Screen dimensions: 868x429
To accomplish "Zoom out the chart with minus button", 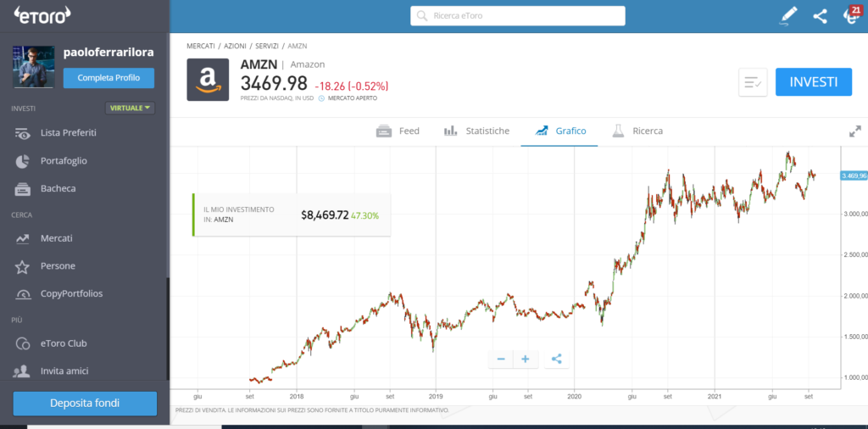I will (x=501, y=359).
